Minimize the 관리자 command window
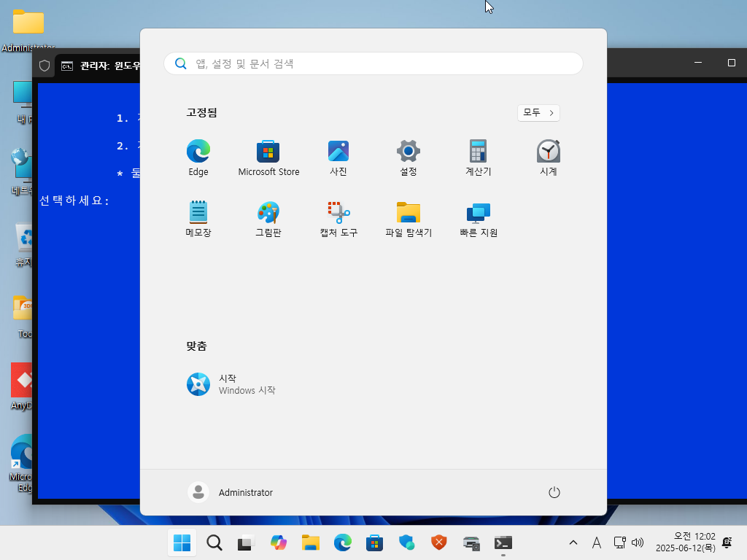The width and height of the screenshot is (747, 560). coord(698,63)
